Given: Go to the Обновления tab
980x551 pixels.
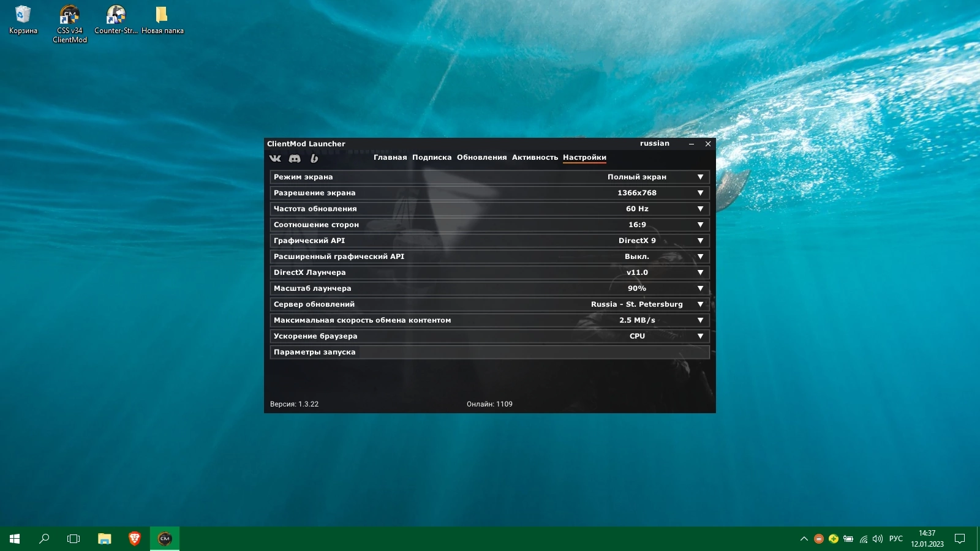Looking at the screenshot, I should click(481, 157).
